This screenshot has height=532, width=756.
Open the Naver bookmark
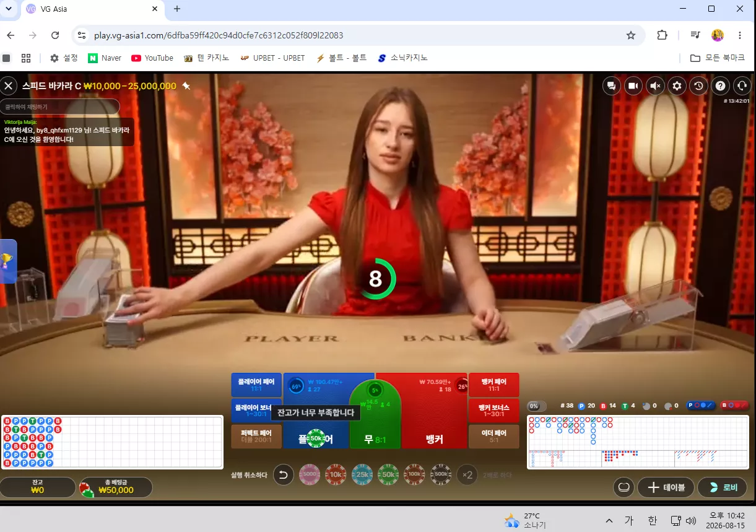pyautogui.click(x=105, y=58)
